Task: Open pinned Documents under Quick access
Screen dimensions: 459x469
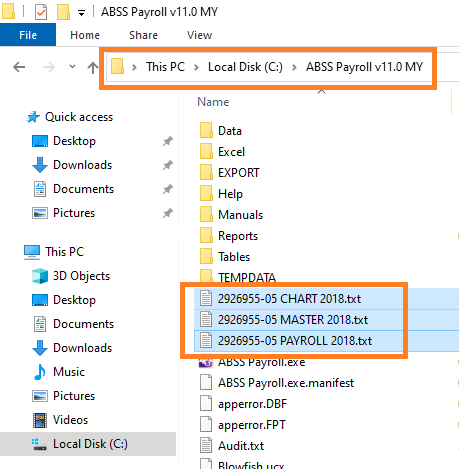Action: coord(83,189)
